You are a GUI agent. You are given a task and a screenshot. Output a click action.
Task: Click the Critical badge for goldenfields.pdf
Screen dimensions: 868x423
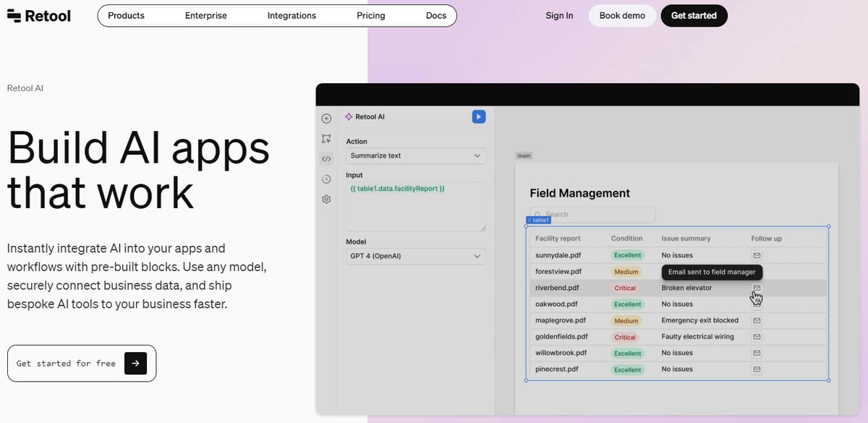click(x=625, y=337)
